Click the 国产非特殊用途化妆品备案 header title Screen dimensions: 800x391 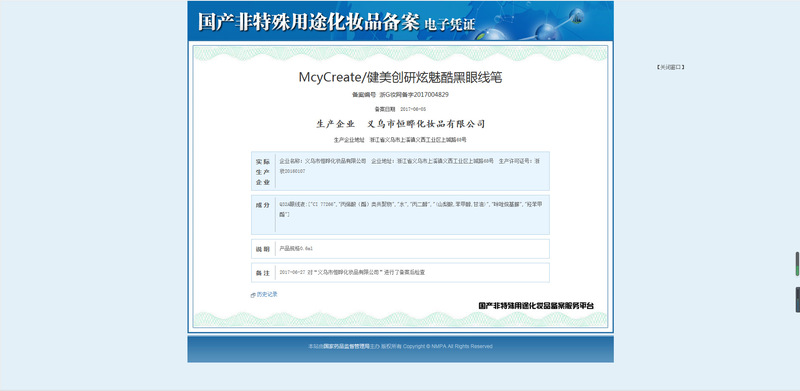click(308, 22)
